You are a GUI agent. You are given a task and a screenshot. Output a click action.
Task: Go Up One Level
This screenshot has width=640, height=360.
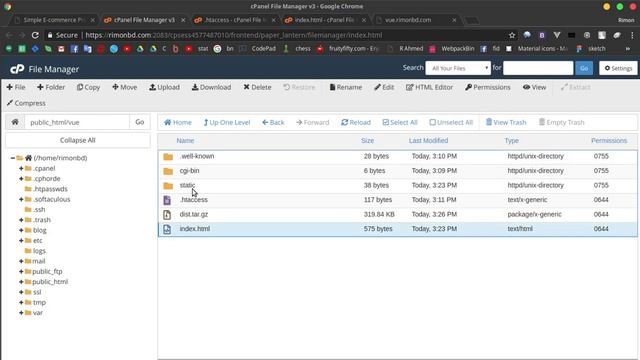point(227,122)
